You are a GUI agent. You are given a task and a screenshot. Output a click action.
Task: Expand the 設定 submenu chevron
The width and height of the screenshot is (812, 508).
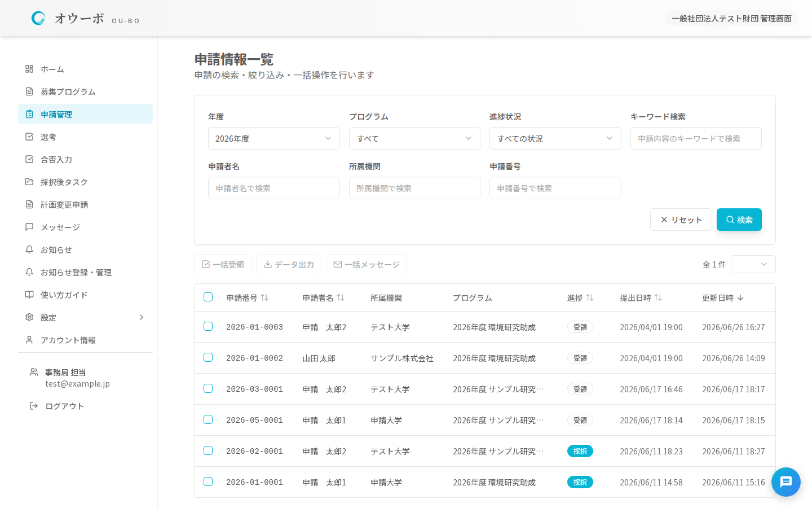pyautogui.click(x=142, y=317)
